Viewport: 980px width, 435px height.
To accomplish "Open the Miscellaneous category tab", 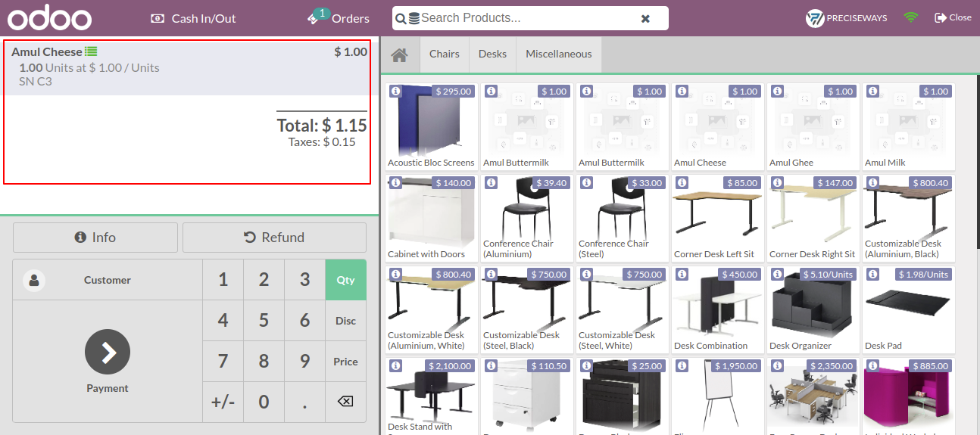I will pos(559,54).
